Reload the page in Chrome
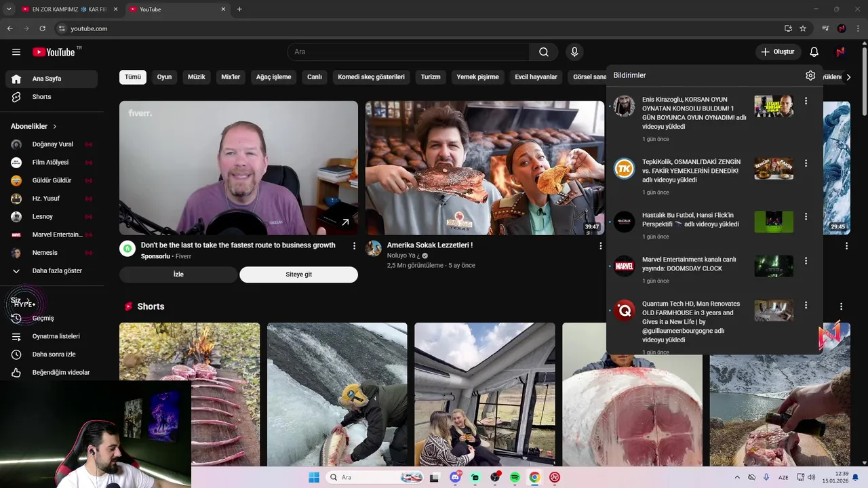868x488 pixels. coord(42,28)
